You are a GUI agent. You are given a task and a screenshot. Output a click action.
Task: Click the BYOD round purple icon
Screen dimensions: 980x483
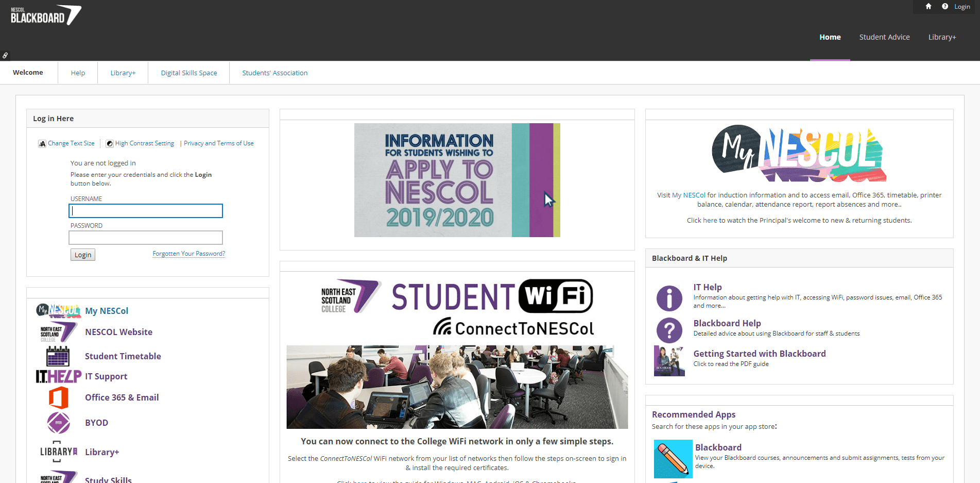point(58,423)
